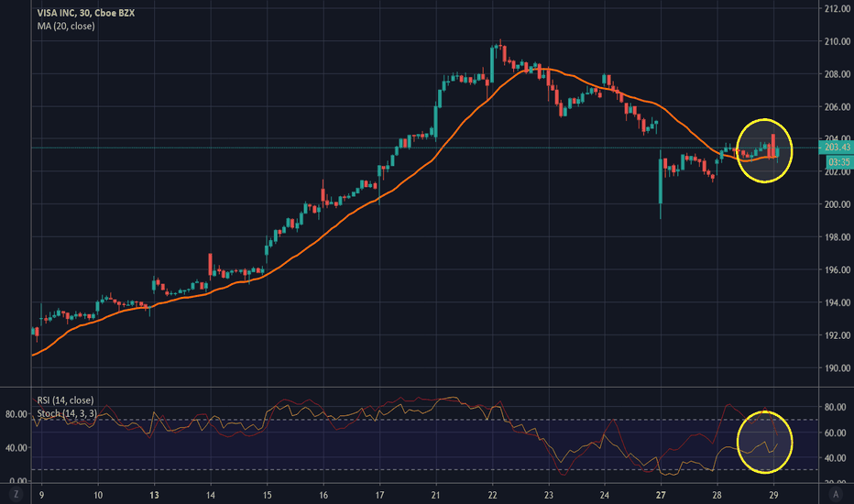
Task: Click date 22 on time axis
Action: [x=492, y=495]
